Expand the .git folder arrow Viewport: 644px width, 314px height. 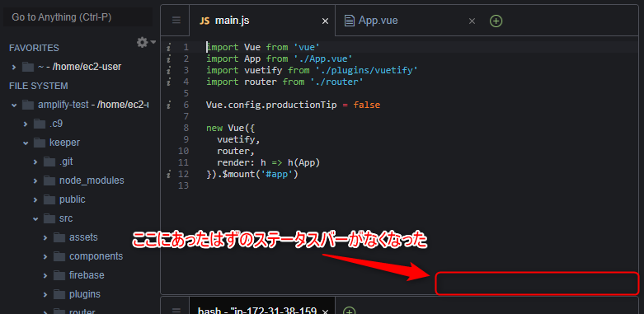click(x=35, y=162)
